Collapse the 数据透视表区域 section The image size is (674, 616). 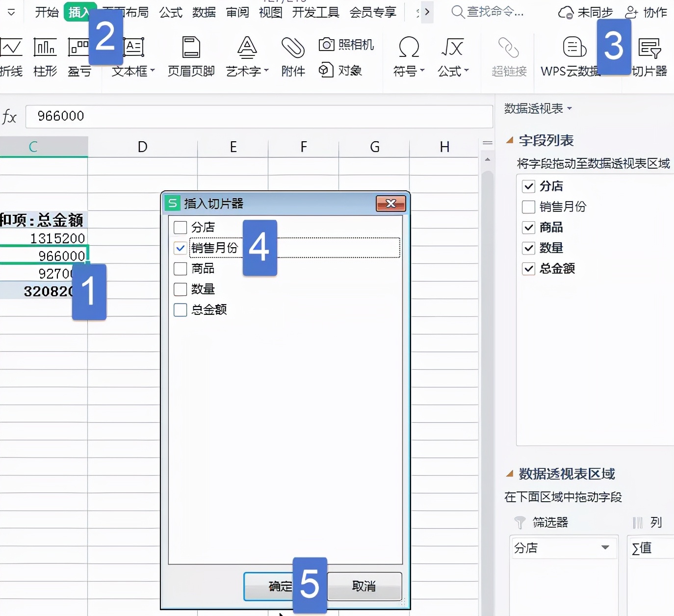click(x=510, y=474)
